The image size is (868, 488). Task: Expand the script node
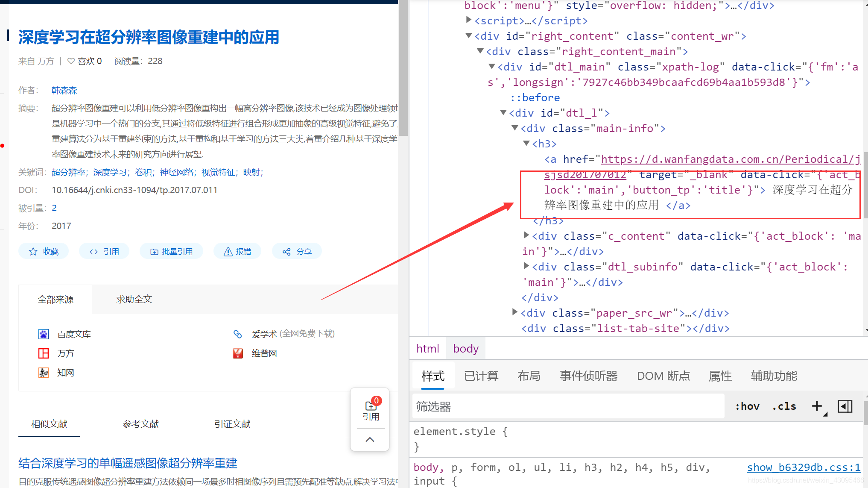(469, 20)
